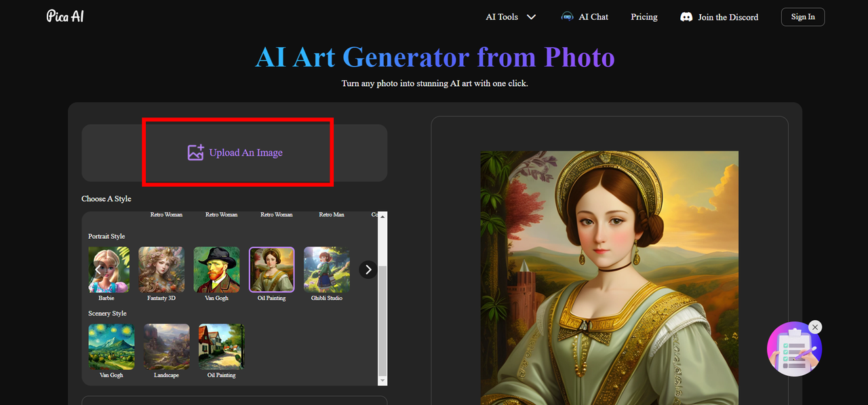Click the oil painting portrait preview image
The width and height of the screenshot is (868, 405).
coord(610,277)
